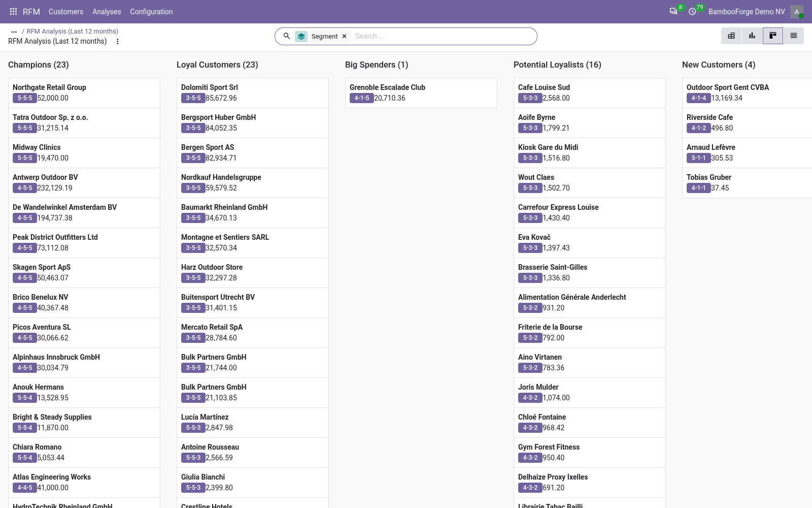Viewport: 812px width, 508px height.
Task: Click the Segment group-by layers icon
Action: pyautogui.click(x=301, y=37)
